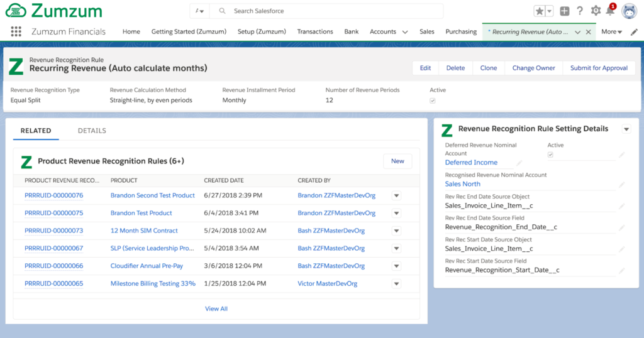
Task: Open row actions for PRRRUID-00000066
Action: pyautogui.click(x=396, y=266)
